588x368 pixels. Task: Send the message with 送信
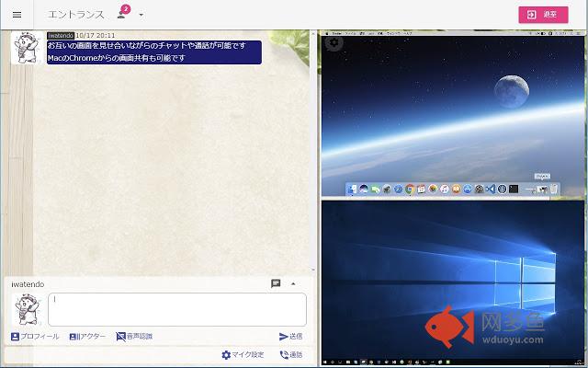(290, 337)
